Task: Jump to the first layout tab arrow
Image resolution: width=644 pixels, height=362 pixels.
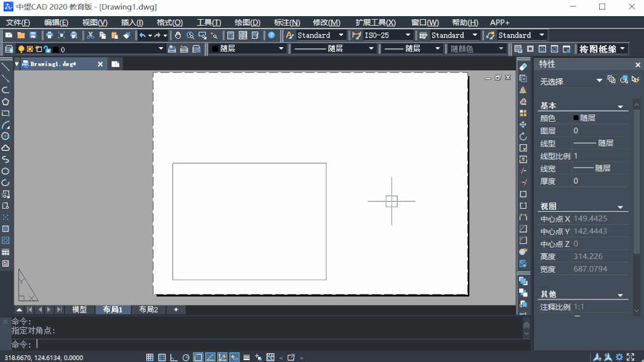Action: (30, 310)
